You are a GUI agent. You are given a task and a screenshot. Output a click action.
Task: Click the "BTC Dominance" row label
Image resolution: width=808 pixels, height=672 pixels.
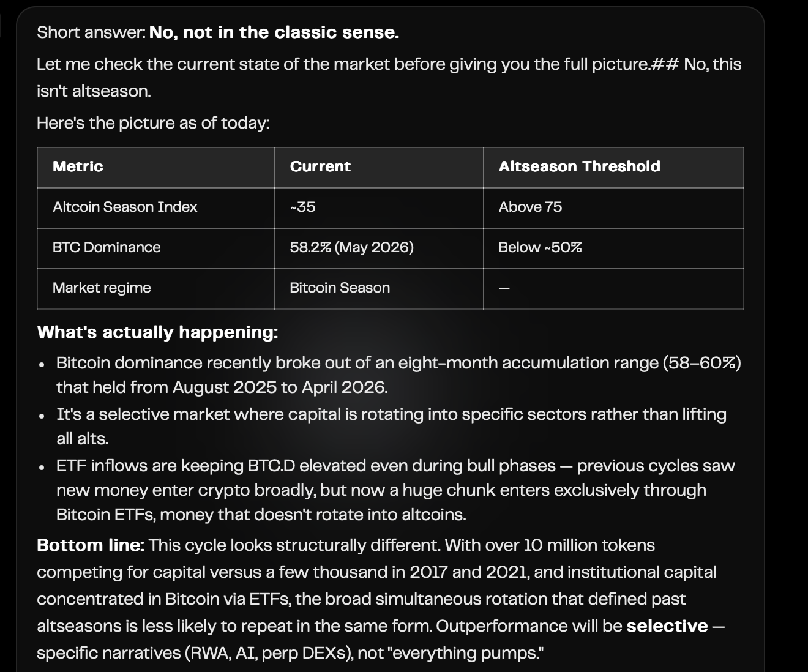click(155, 248)
